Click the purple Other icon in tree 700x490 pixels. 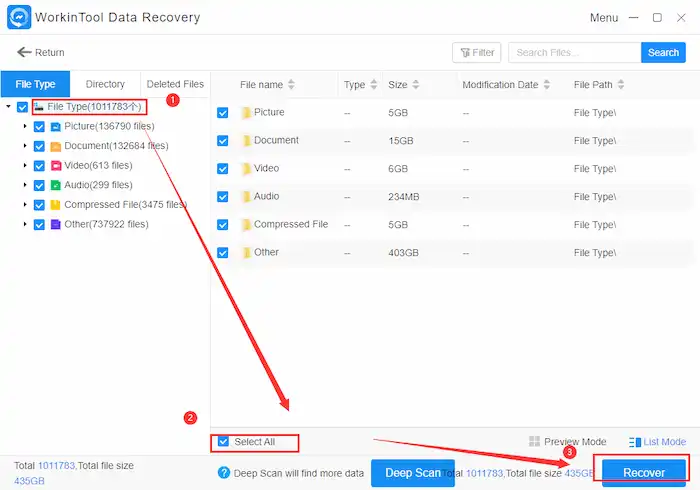point(55,224)
